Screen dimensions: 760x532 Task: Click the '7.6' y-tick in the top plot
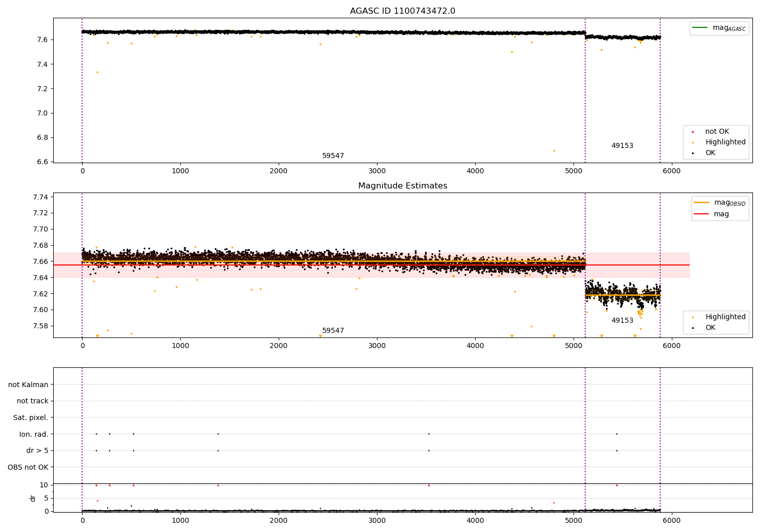coord(43,40)
